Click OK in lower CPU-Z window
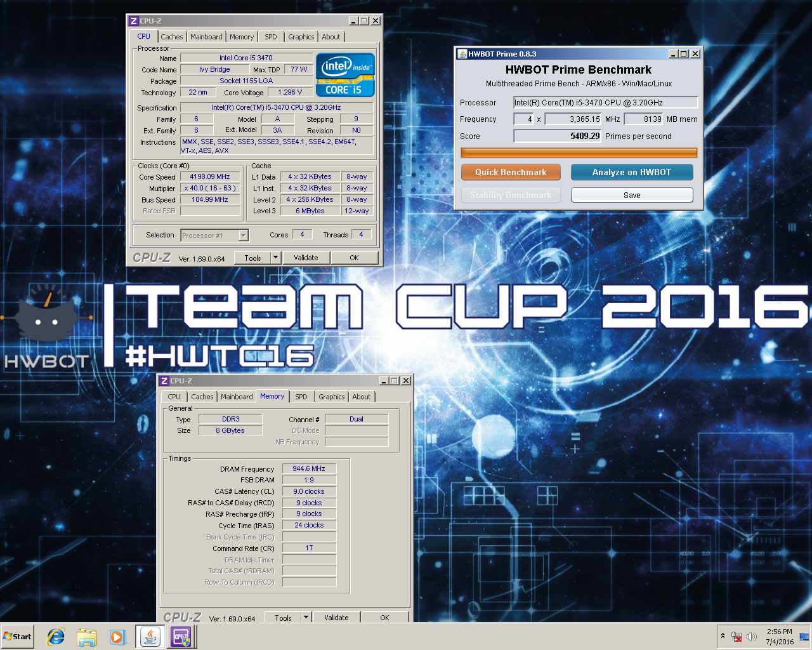Screen dimensions: 812x650 click(x=384, y=618)
